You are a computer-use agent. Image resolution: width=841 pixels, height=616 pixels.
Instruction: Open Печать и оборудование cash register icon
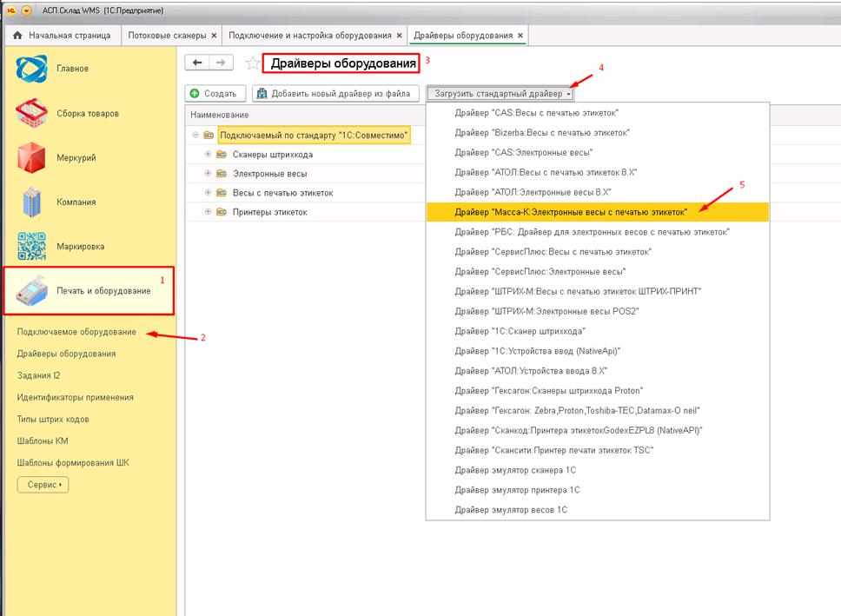coord(31,291)
